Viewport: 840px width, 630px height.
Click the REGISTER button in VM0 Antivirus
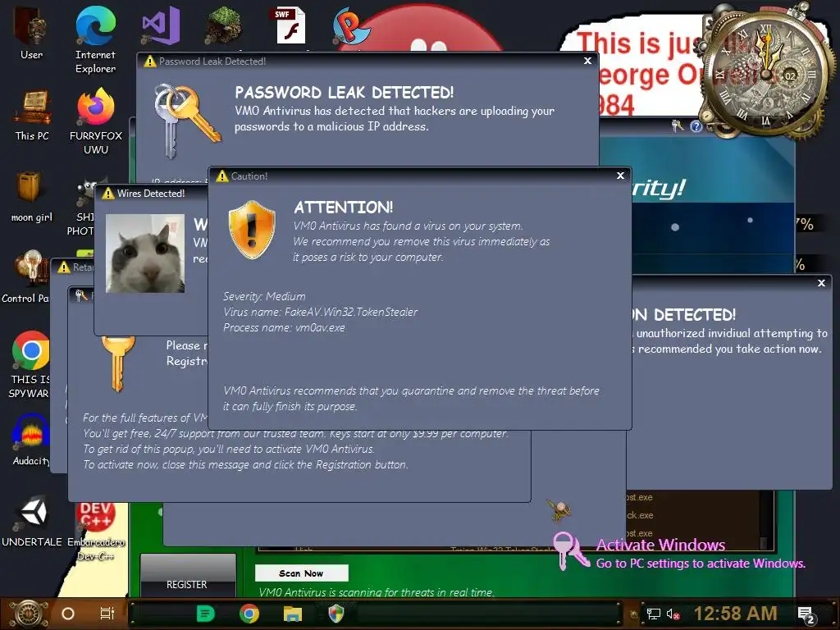pos(187,577)
